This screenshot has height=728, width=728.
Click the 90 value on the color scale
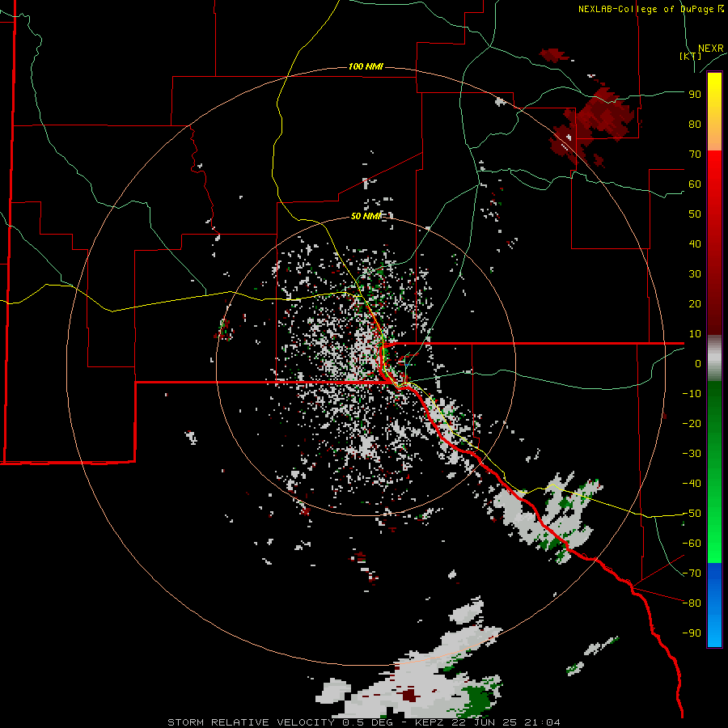pos(695,95)
